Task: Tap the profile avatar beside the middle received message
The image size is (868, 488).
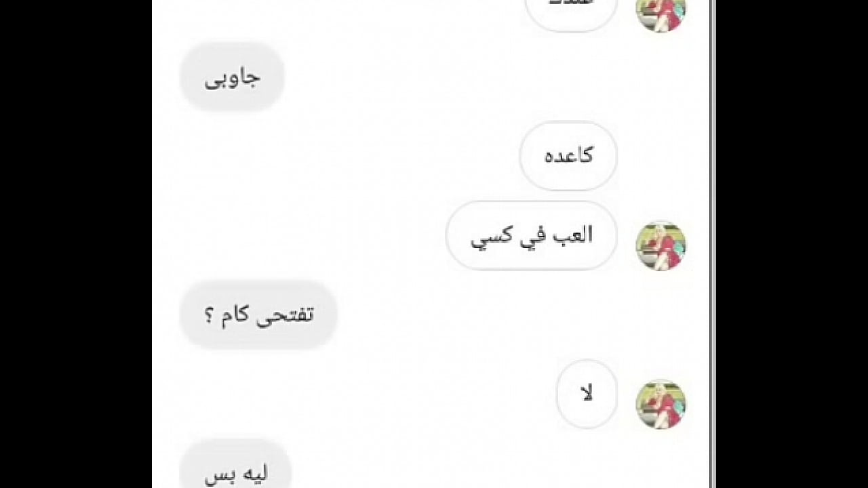Action: 660,245
